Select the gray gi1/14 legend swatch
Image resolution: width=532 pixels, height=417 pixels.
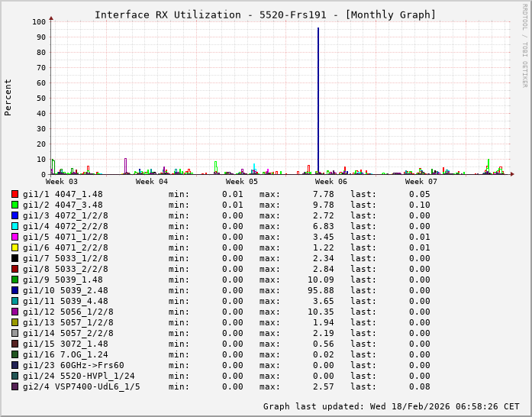click(x=15, y=333)
